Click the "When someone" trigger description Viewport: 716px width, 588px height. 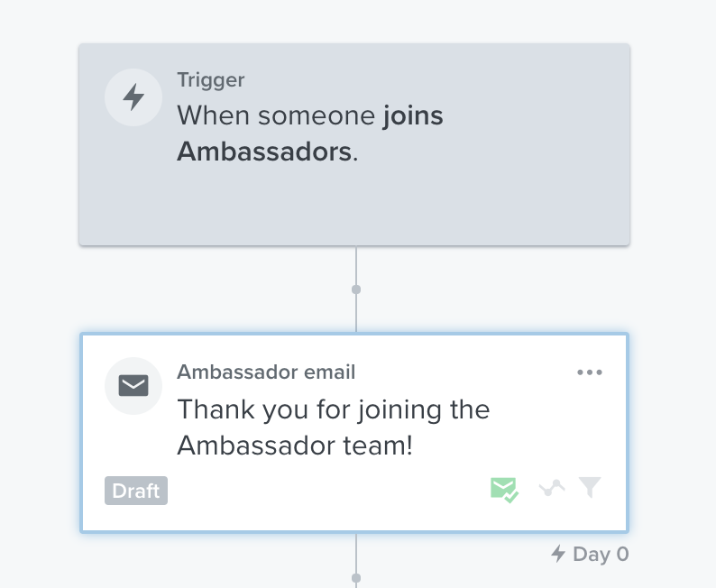(276, 115)
